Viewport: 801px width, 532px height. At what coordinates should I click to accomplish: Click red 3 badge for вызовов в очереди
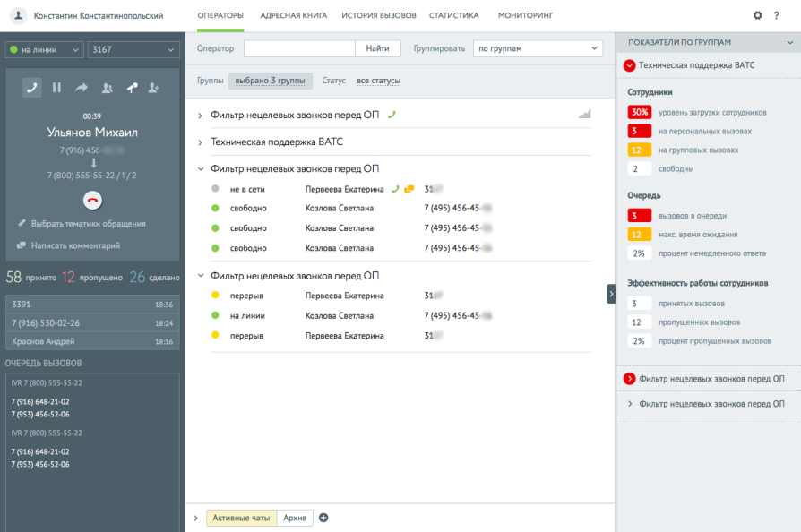pyautogui.click(x=640, y=216)
